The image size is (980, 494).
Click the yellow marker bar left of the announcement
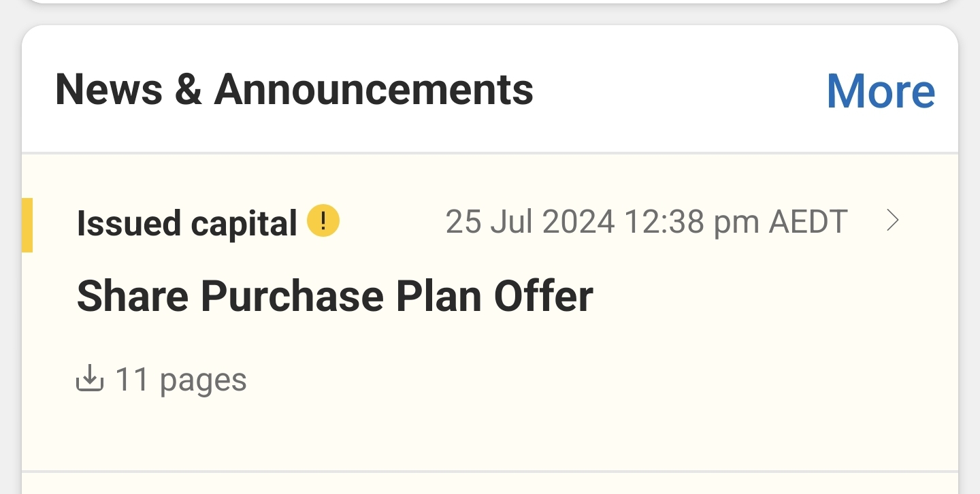tap(27, 225)
